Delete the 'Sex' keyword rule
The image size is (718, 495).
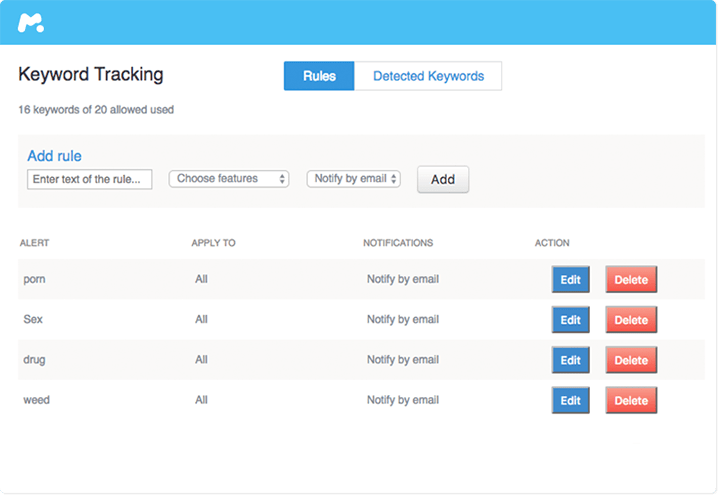click(x=631, y=320)
